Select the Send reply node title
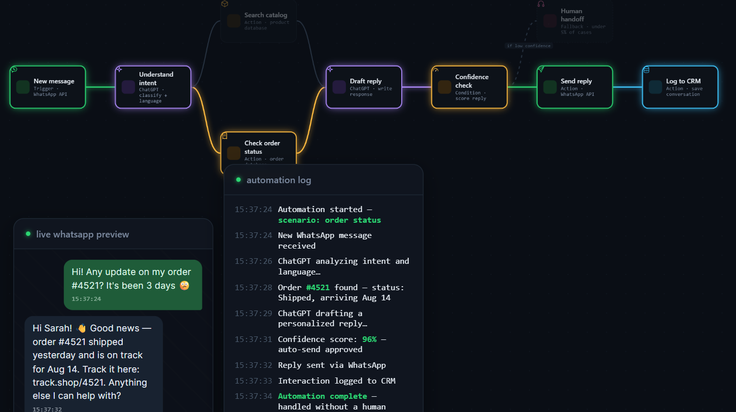 click(x=576, y=81)
